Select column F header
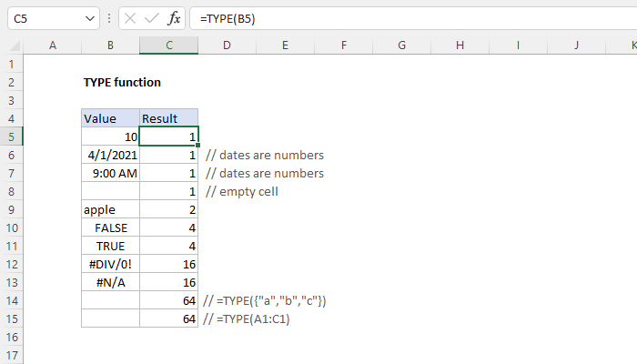 (x=344, y=45)
